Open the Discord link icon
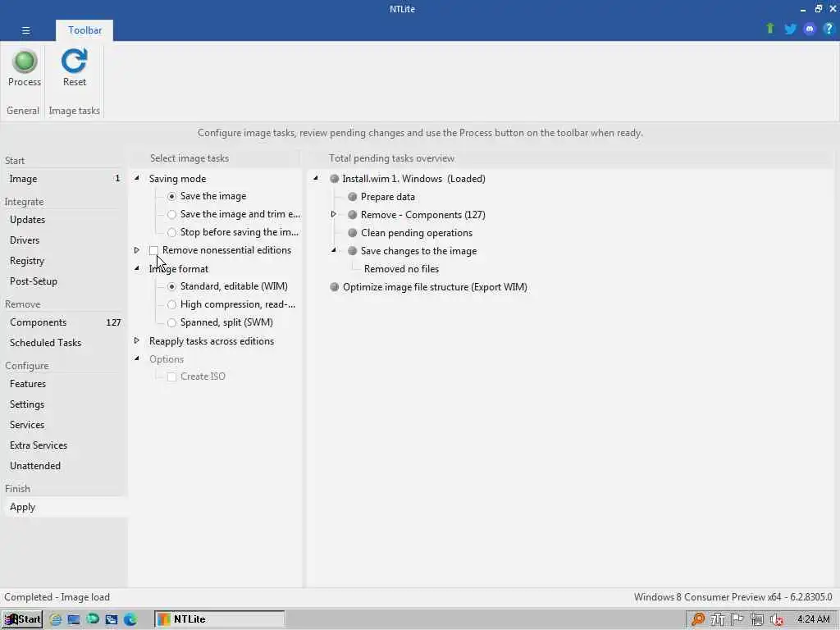 pos(810,29)
